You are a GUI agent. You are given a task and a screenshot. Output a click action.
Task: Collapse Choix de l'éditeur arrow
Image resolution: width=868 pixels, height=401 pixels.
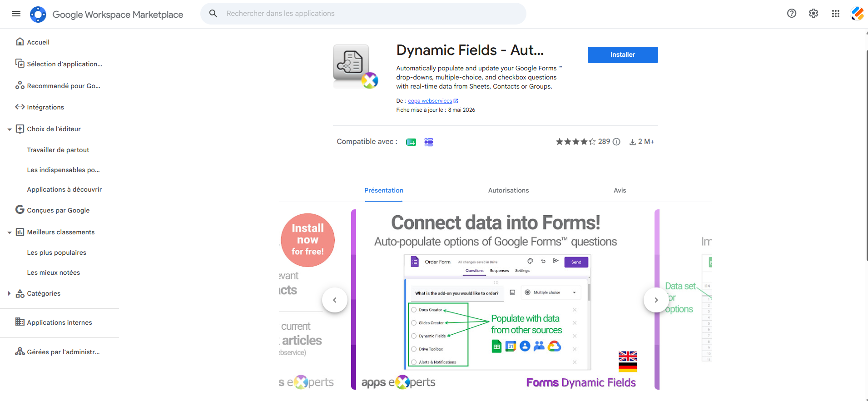click(x=9, y=129)
